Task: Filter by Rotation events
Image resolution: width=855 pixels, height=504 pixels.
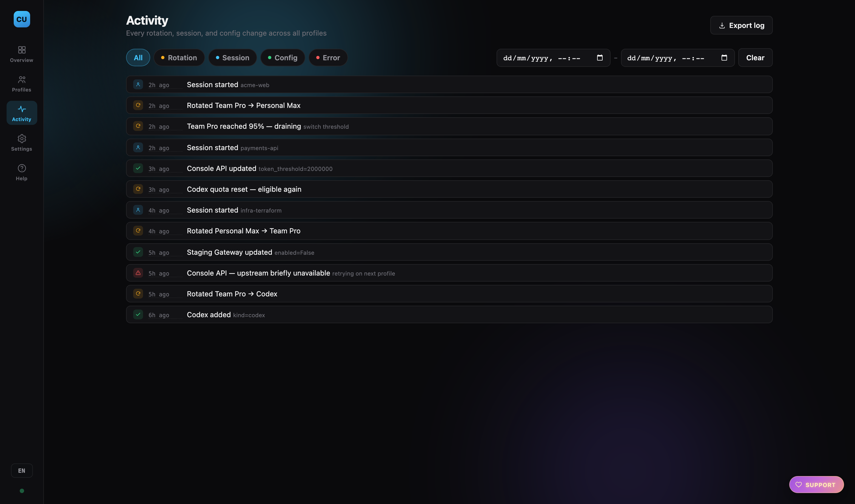Action: (179, 58)
